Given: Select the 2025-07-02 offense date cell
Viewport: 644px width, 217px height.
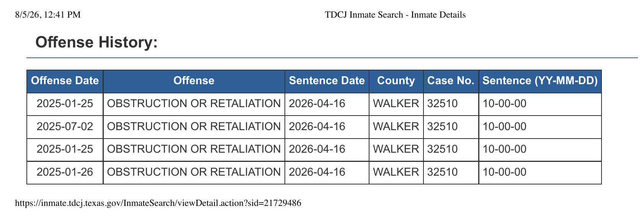Looking at the screenshot, I should pos(65,127).
